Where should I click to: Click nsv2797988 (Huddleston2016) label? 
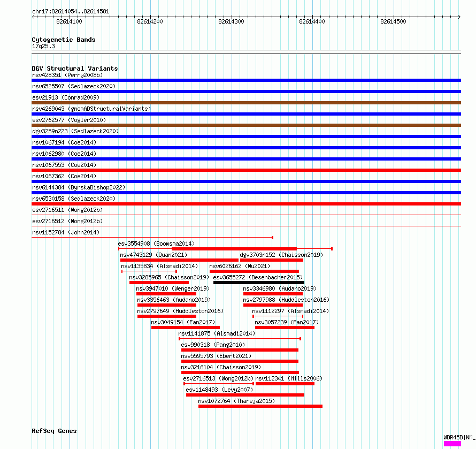(x=286, y=300)
